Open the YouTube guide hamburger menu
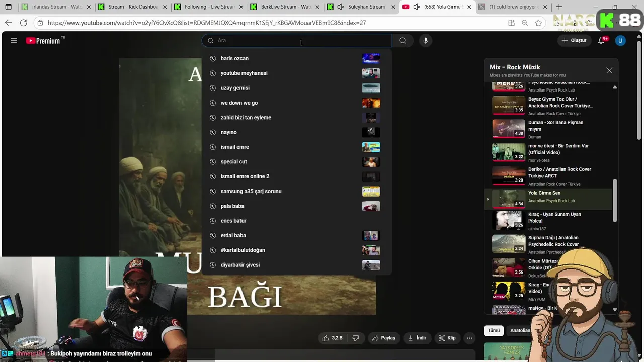Viewport: 644px width, 362px height. [x=14, y=41]
